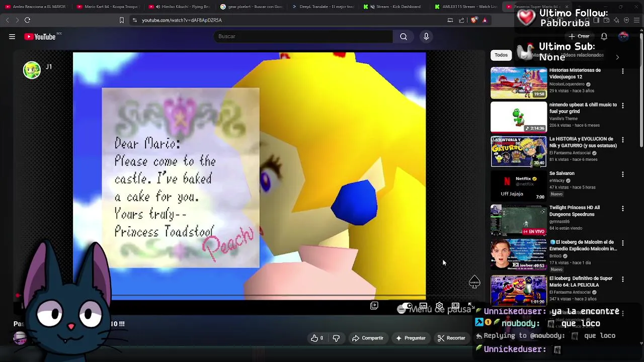Bookmark this page in the address bar
The image size is (644, 362).
pyautogui.click(x=121, y=20)
